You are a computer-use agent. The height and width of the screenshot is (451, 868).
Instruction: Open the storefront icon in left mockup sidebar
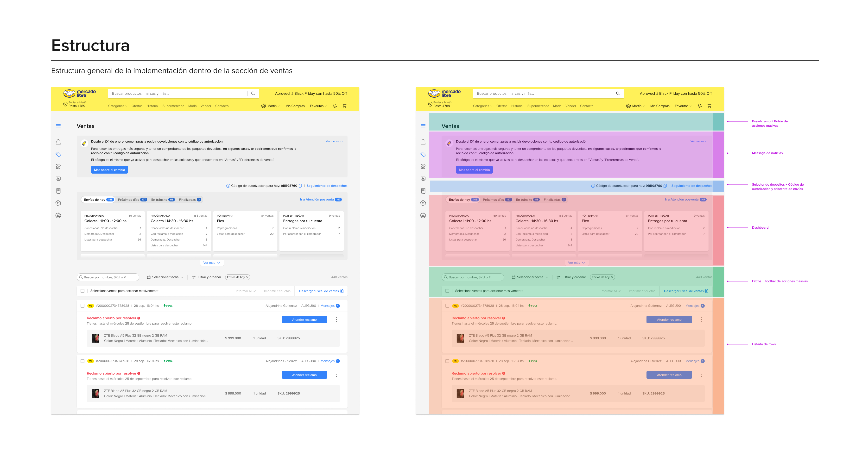[58, 166]
